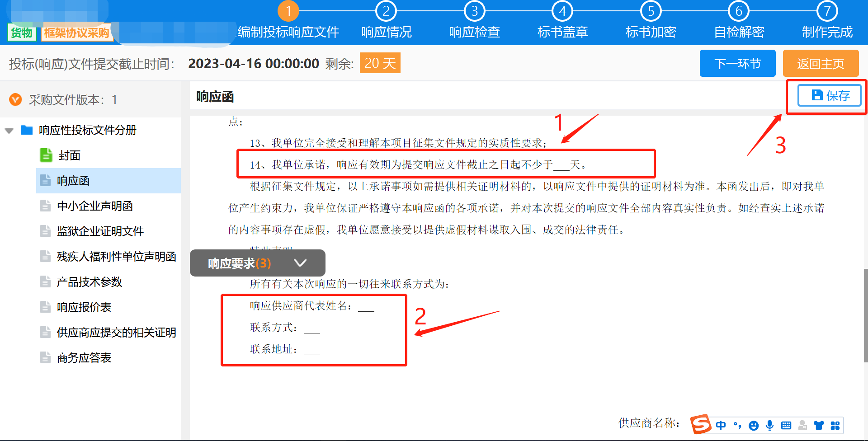Click the 返回主页 button
This screenshot has height=441, width=868.
(821, 63)
